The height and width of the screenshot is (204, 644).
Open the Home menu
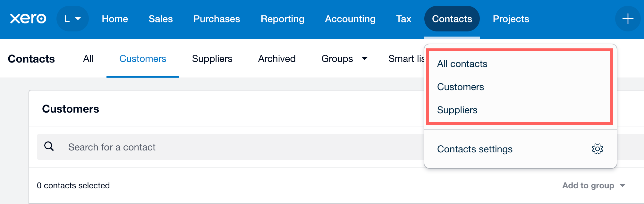pos(115,19)
